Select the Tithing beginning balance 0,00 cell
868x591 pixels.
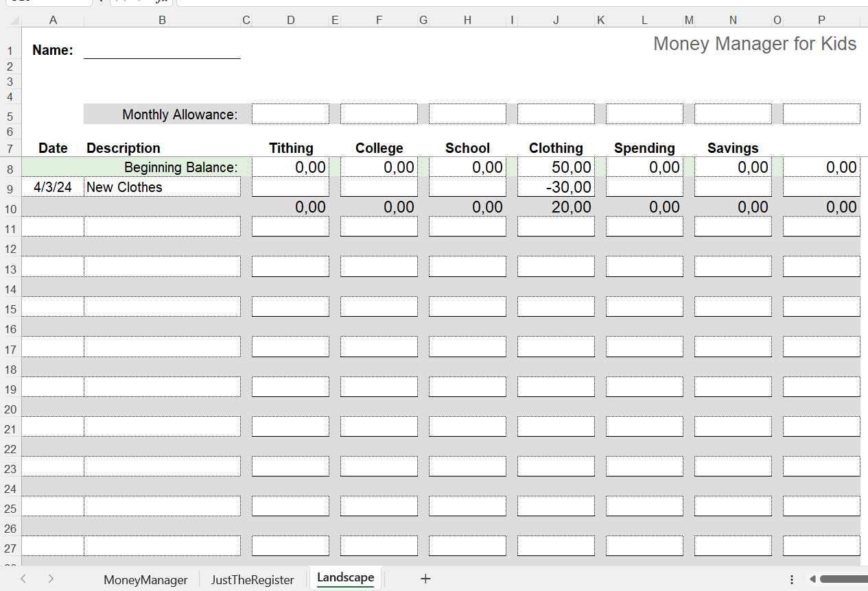pos(290,167)
